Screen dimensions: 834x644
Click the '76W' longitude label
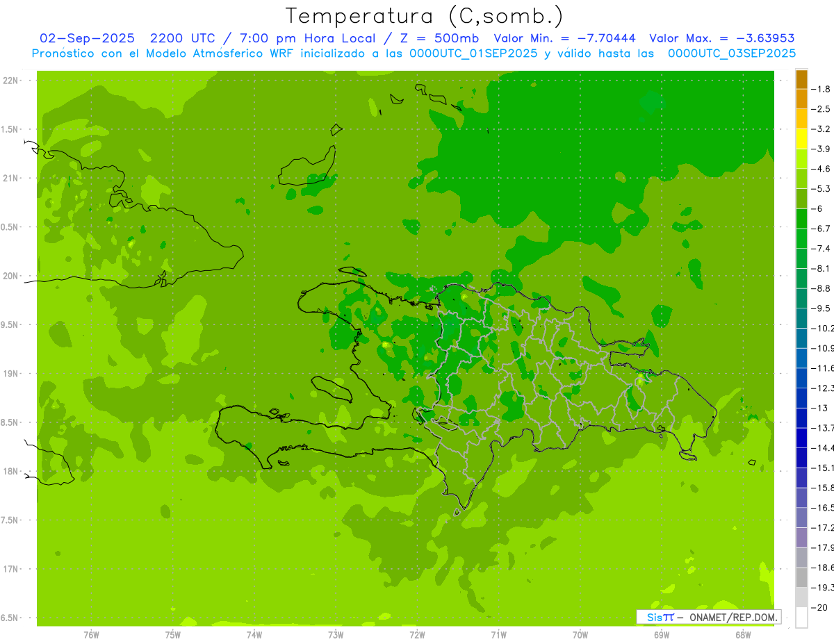pos(91,635)
